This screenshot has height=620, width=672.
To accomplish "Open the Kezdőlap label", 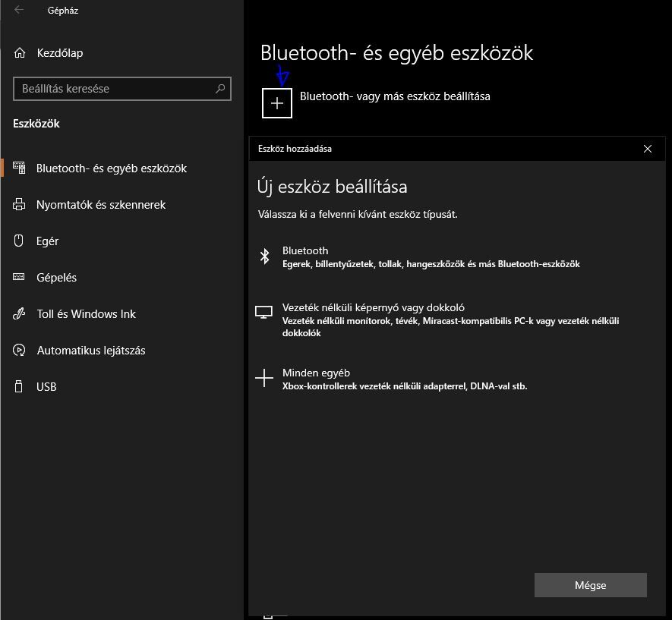I will coord(59,53).
